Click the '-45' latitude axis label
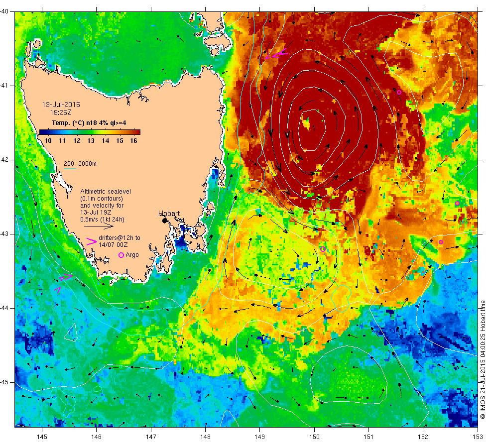 (4, 382)
